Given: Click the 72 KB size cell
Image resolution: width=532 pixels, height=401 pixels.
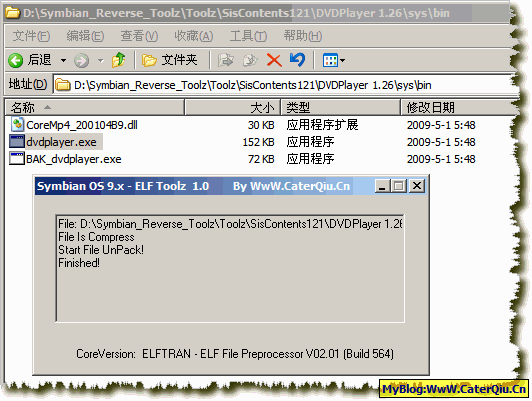Looking at the screenshot, I should 261,159.
